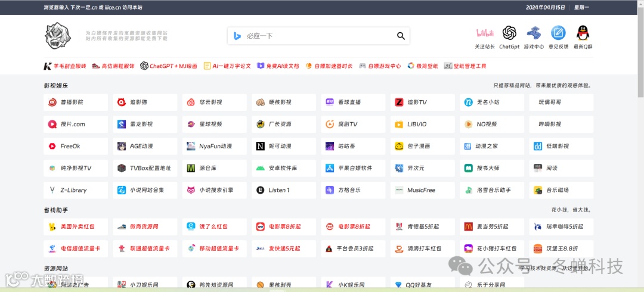
Task: Open the 追影猫 site card
Action: (x=145, y=102)
